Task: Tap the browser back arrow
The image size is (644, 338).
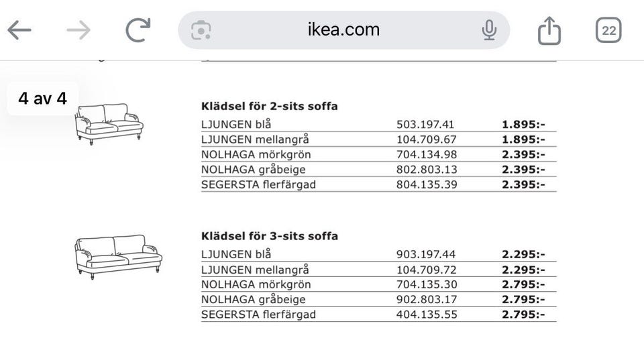Action: point(19,30)
